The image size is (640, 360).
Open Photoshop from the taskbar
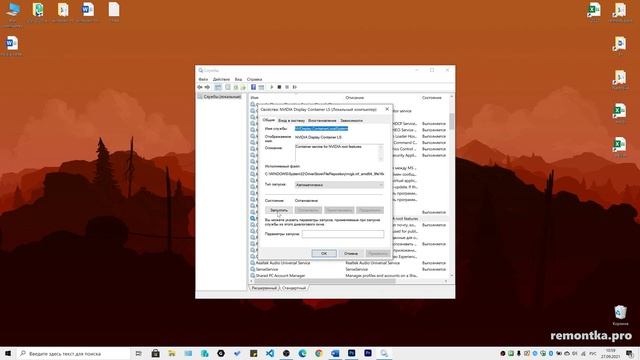(351, 353)
